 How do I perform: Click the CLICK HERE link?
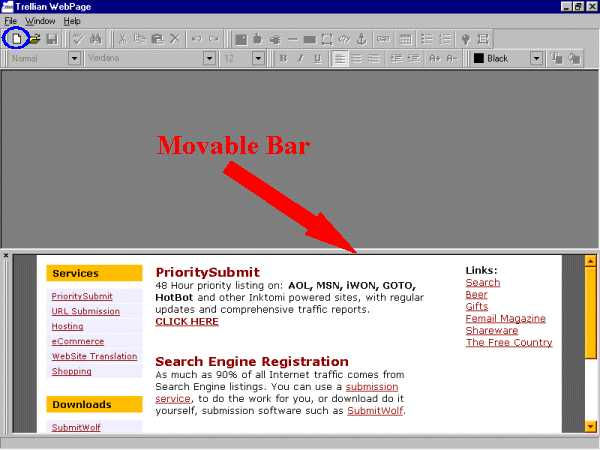(187, 321)
